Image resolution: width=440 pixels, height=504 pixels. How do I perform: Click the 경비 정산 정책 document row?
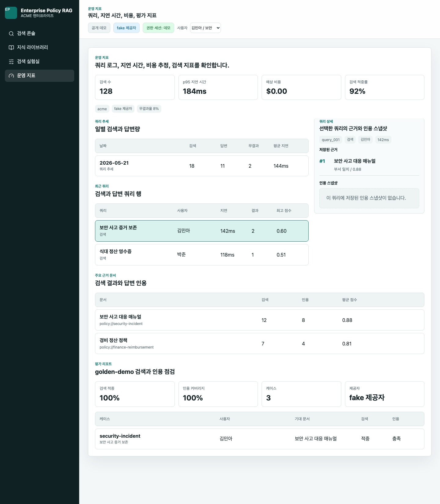click(x=259, y=344)
